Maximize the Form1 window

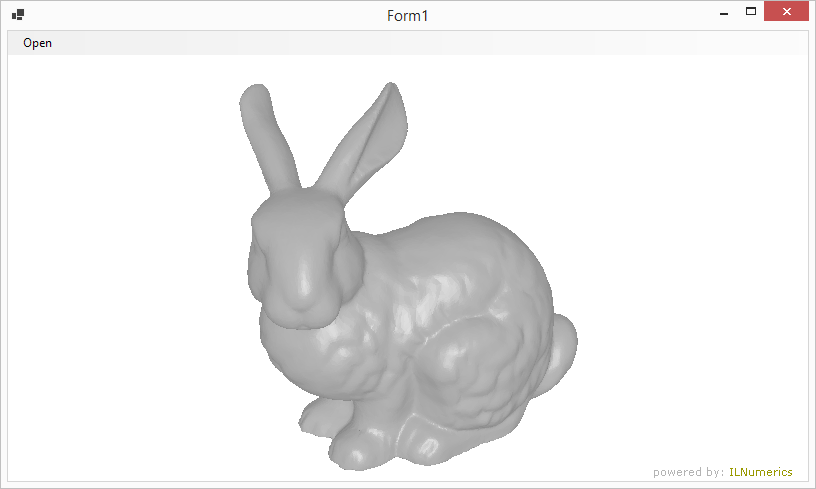coord(750,11)
